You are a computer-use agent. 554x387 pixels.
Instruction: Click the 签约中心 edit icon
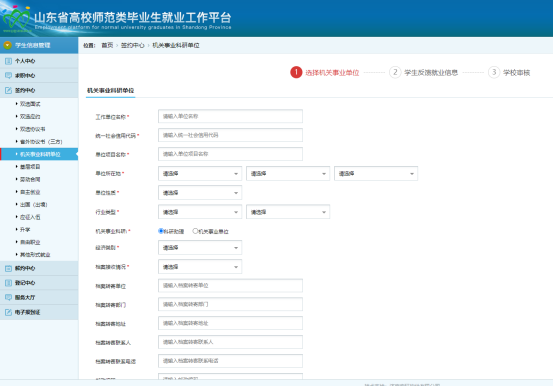(8, 90)
